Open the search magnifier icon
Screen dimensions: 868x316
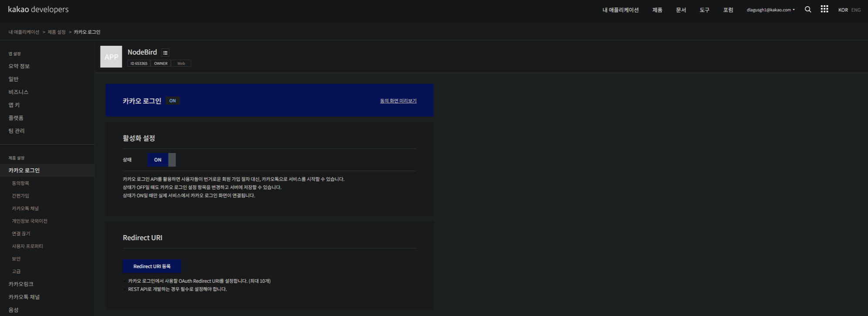pyautogui.click(x=808, y=9)
